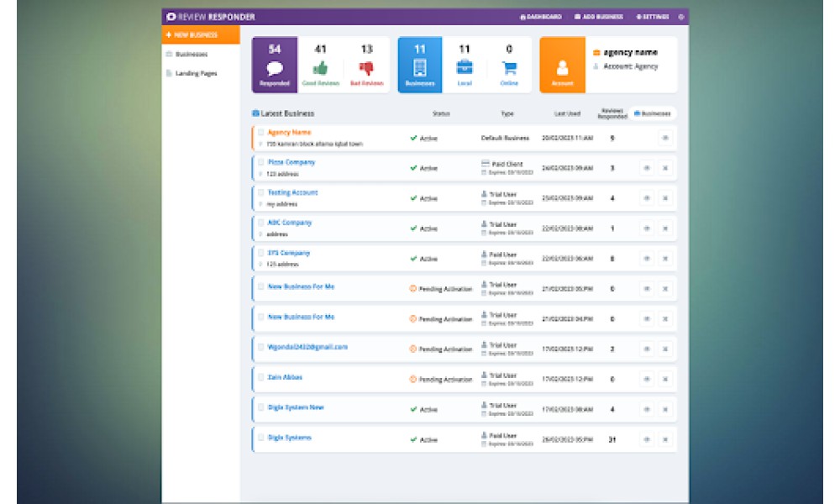Open the Zain Abbas link

click(x=285, y=377)
